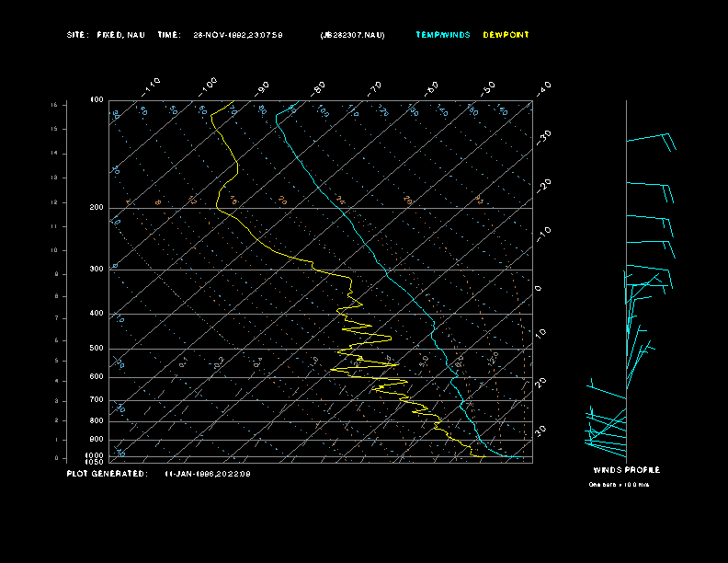
Task: Click the WINDS PROFILE caption
Action: tap(626, 470)
